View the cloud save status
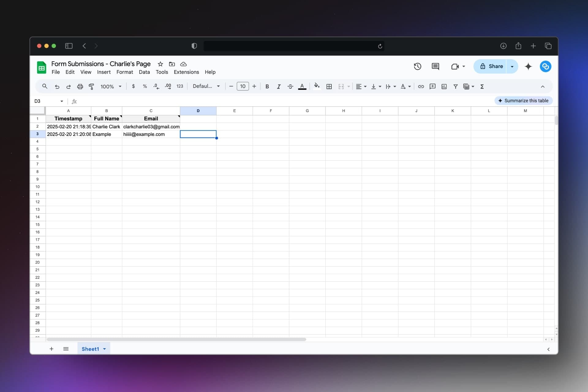Viewport: 588px width, 392px height. pos(183,64)
